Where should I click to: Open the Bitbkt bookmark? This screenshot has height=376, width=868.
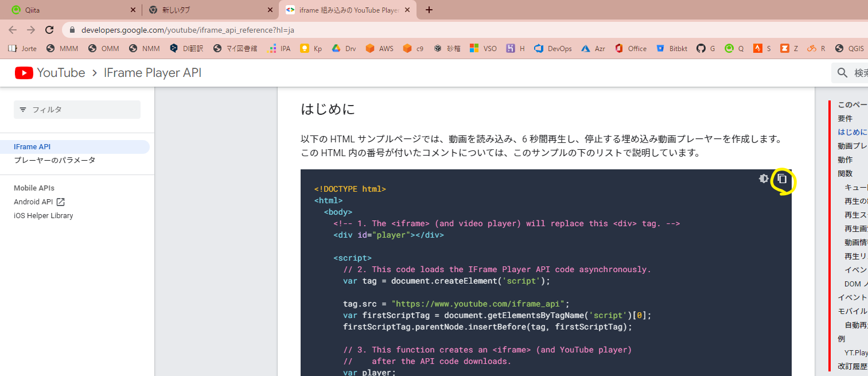[672, 49]
